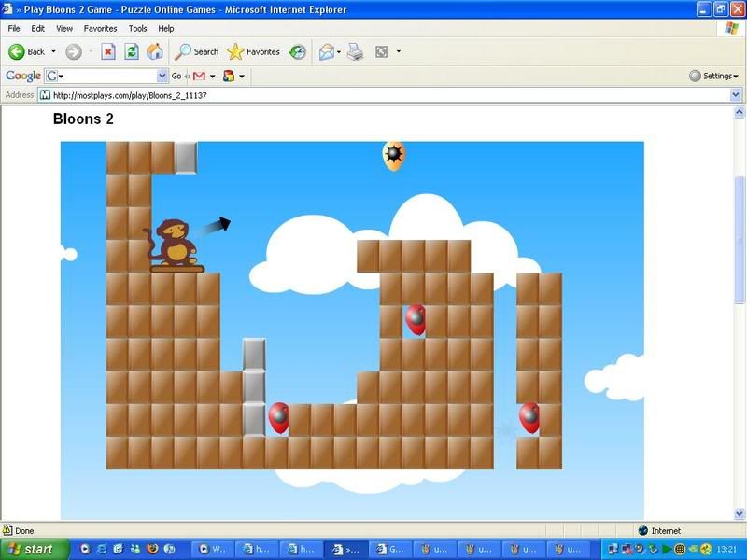Click the Mail envelope icon
The width and height of the screenshot is (747, 560).
click(326, 52)
